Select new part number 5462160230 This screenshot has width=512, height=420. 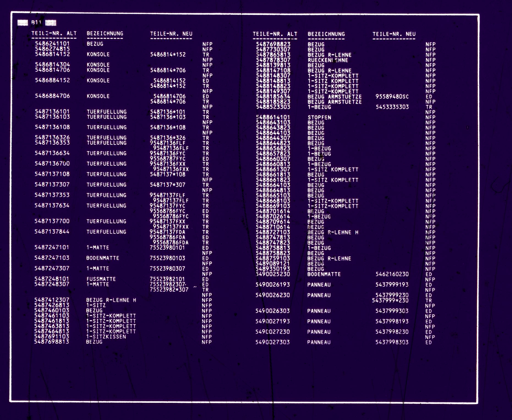pyautogui.click(x=392, y=274)
